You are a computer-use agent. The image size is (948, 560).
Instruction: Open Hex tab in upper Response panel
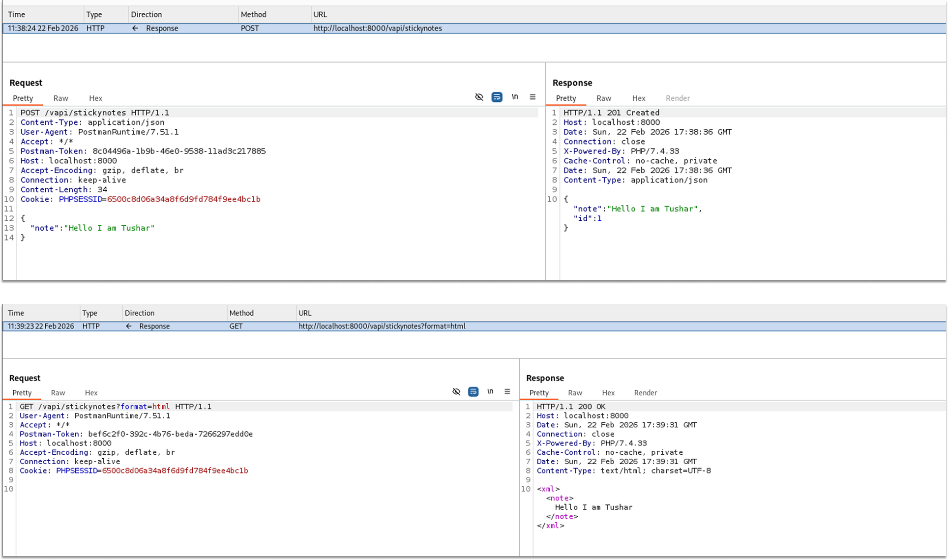tap(638, 98)
